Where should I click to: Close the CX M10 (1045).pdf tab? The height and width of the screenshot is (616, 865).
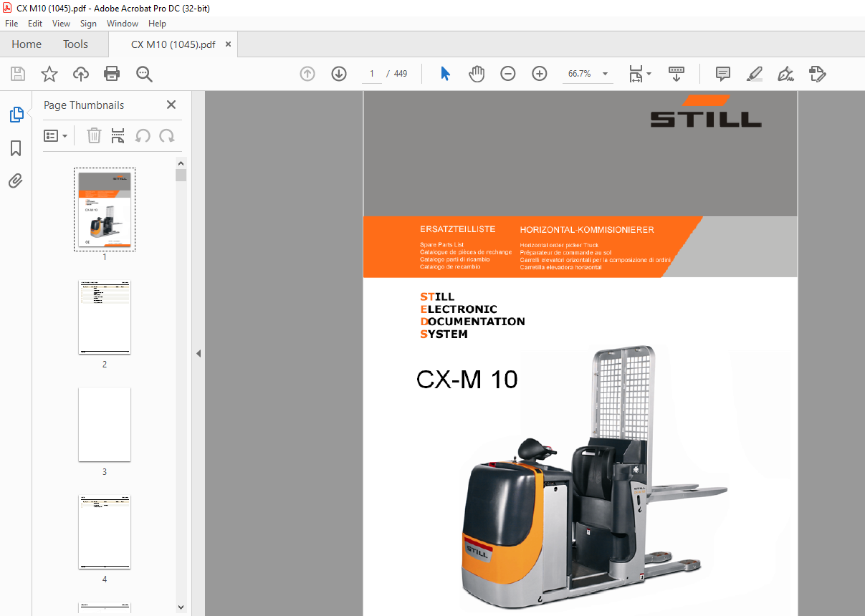pos(228,44)
